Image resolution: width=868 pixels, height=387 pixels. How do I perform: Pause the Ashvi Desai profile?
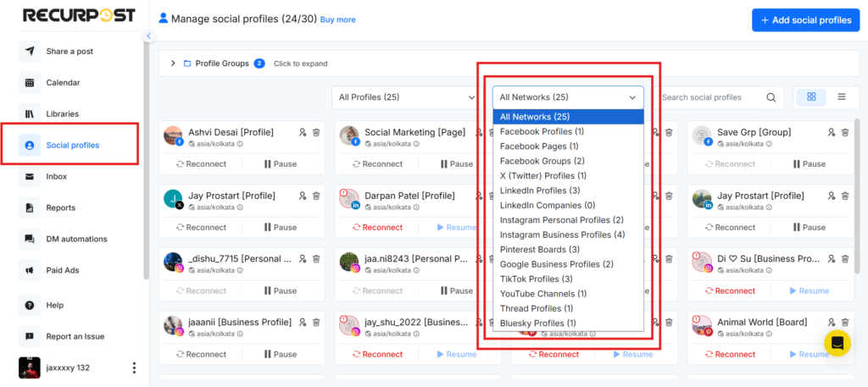pyautogui.click(x=280, y=164)
